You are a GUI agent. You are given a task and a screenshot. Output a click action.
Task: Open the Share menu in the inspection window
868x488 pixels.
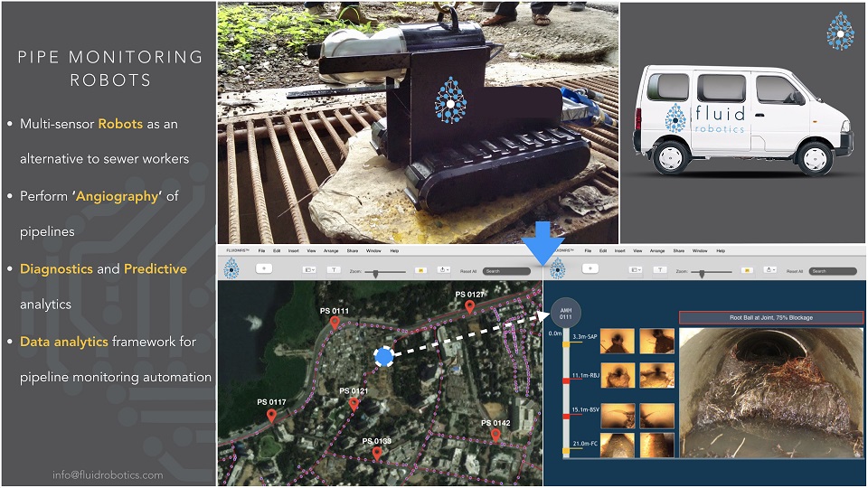679,250
